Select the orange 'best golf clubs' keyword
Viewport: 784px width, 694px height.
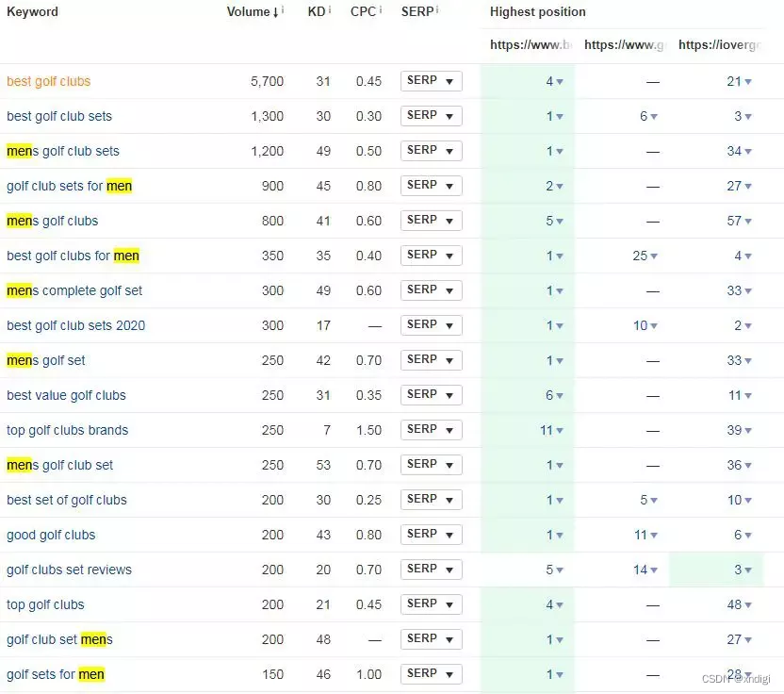coord(48,81)
